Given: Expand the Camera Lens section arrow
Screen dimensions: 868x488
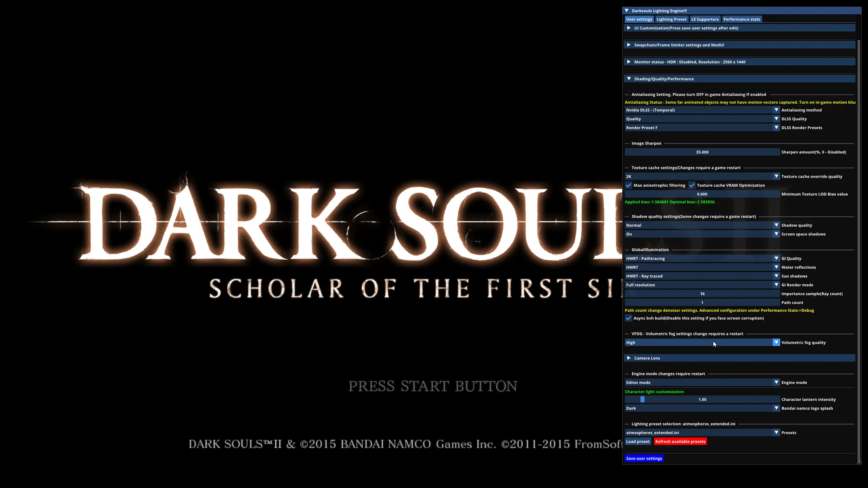Looking at the screenshot, I should 629,358.
